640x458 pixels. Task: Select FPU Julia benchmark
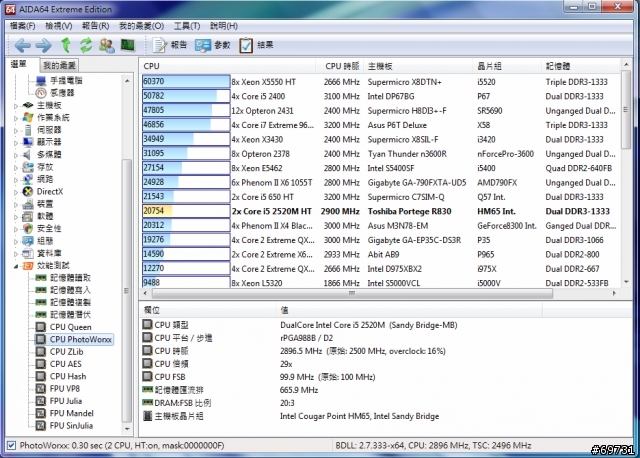65,401
